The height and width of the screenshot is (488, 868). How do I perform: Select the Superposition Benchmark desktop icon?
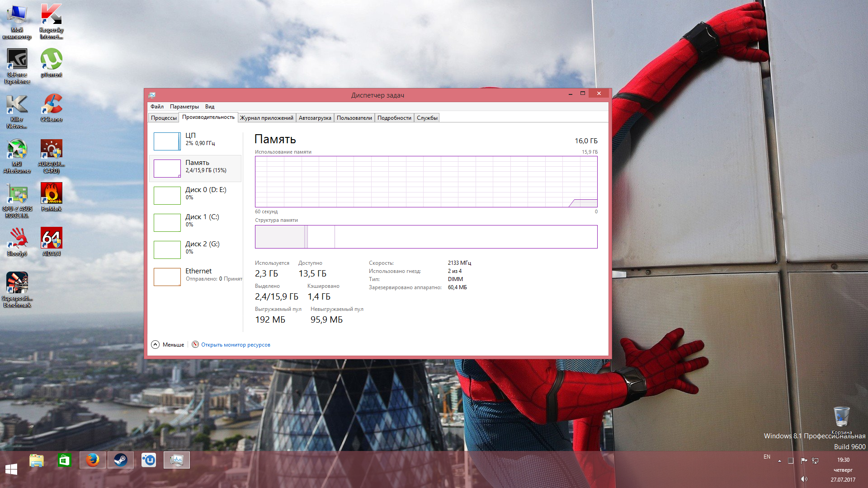[17, 290]
